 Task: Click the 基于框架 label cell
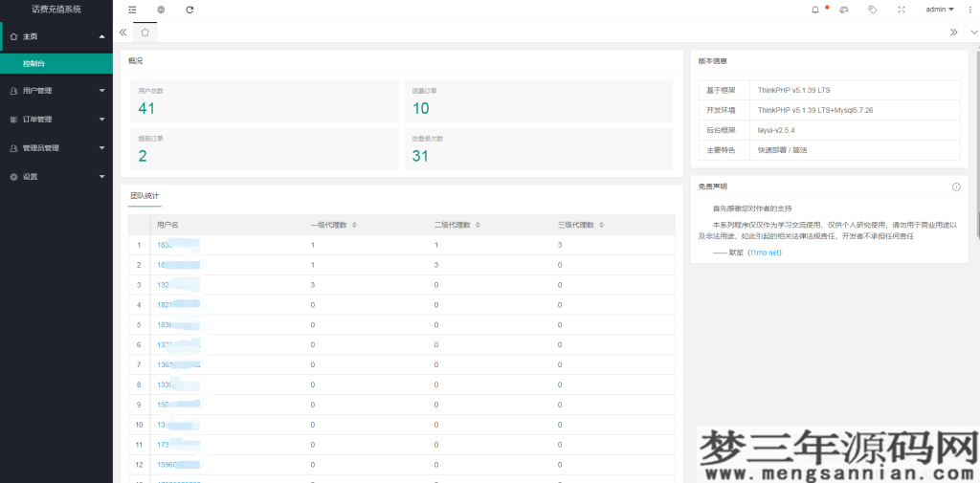[x=724, y=90]
